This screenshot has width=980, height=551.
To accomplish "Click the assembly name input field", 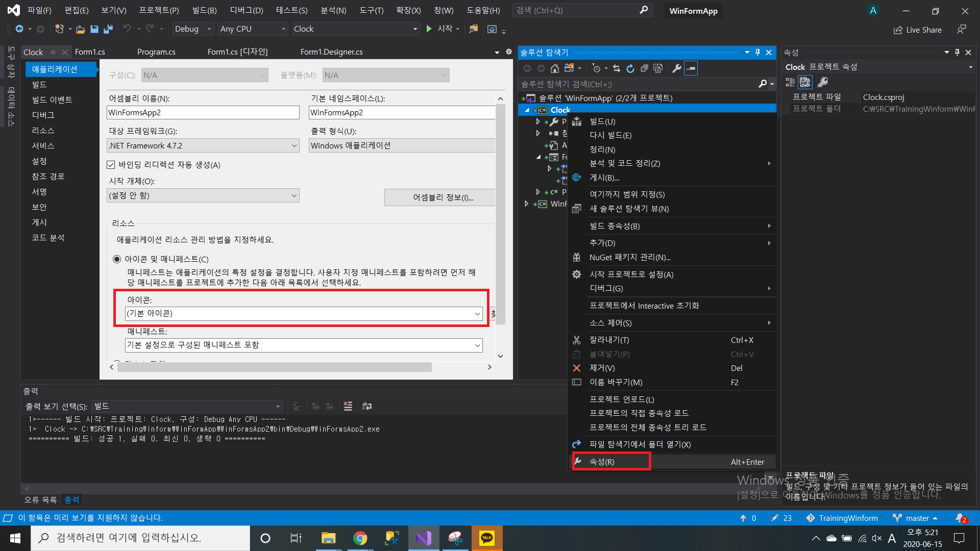I will [x=203, y=113].
